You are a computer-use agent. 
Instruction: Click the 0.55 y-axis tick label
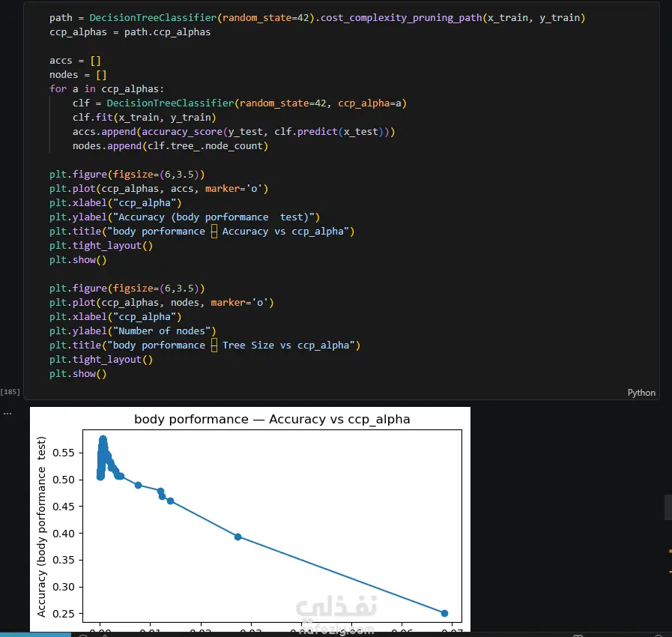click(64, 453)
